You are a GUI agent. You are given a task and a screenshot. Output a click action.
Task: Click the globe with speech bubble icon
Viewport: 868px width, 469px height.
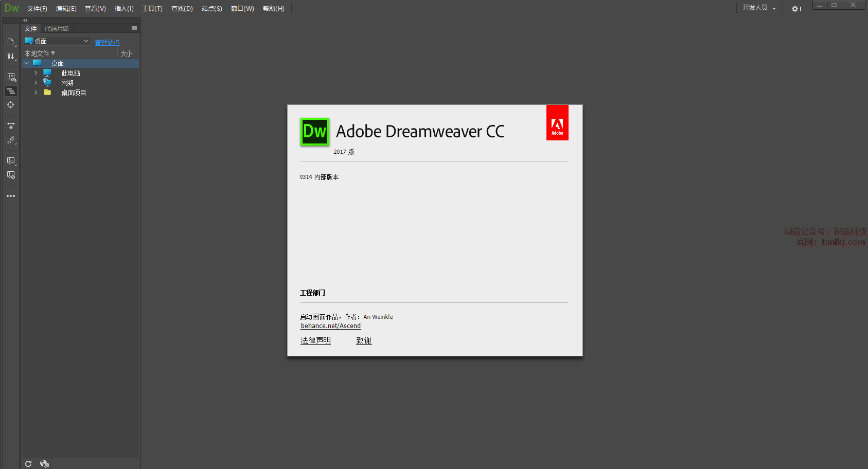pyautogui.click(x=44, y=464)
